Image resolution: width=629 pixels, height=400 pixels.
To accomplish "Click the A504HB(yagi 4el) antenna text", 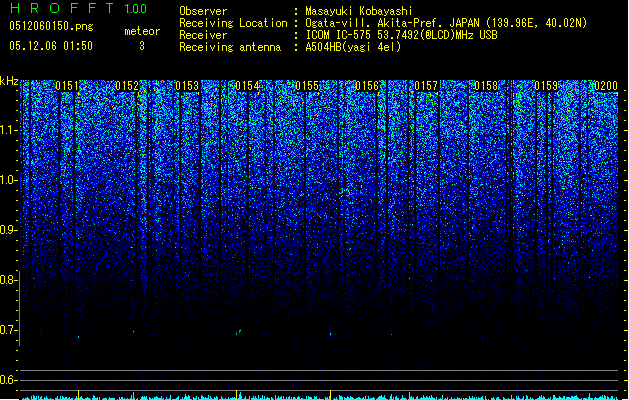I will point(353,47).
